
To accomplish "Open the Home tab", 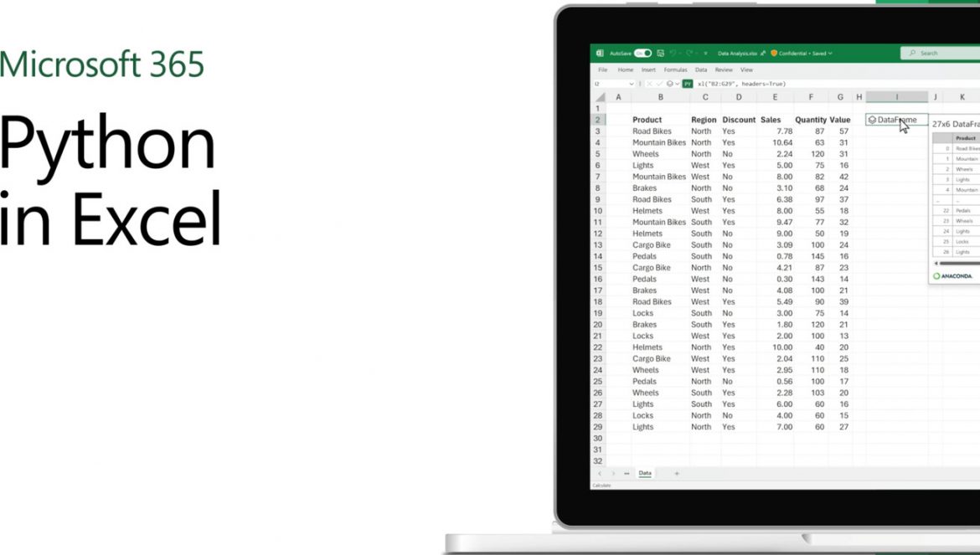I will (625, 70).
